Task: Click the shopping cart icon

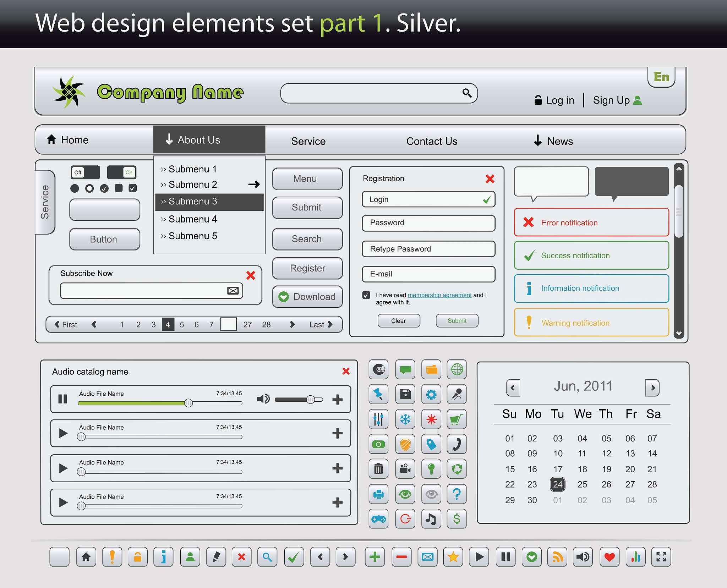Action: (x=457, y=419)
